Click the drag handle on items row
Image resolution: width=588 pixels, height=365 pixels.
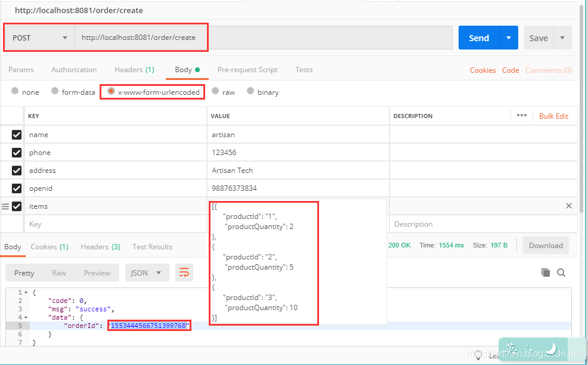tap(5, 206)
